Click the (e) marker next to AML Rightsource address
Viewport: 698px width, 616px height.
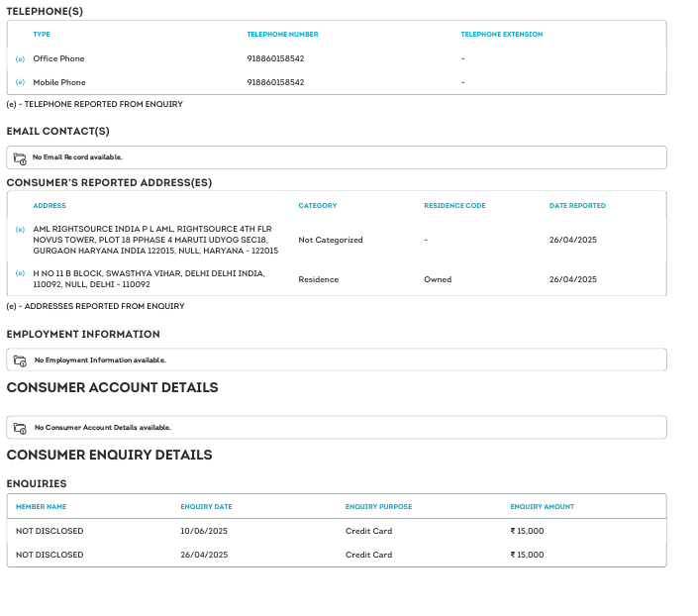(x=20, y=230)
